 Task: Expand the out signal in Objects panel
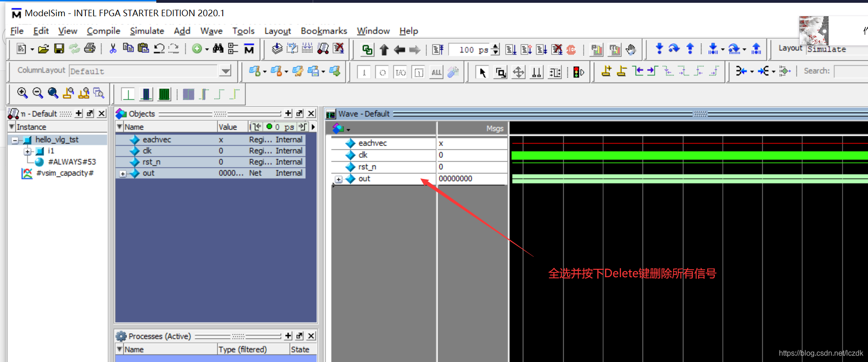[122, 174]
